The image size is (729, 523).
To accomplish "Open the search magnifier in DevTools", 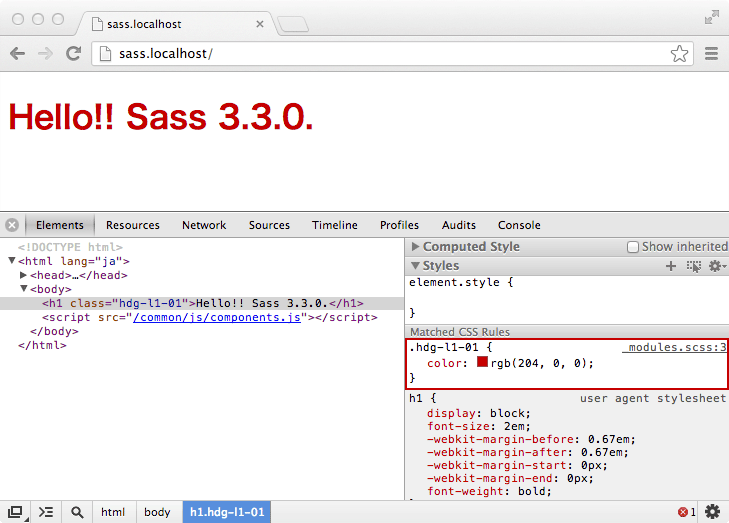I will (77, 512).
